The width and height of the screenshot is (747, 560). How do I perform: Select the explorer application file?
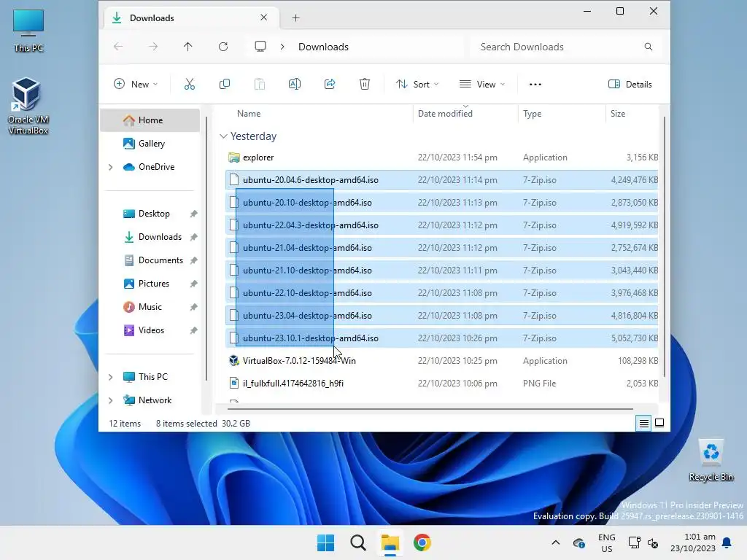(441, 157)
